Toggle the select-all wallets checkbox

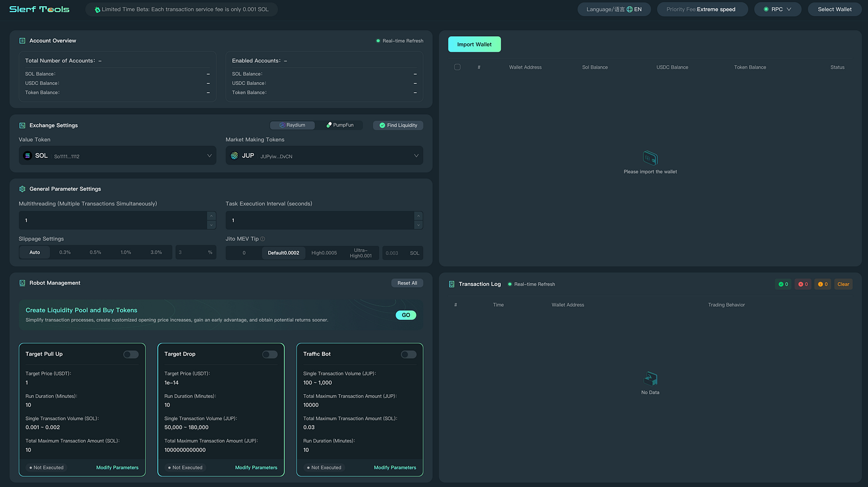[x=457, y=67]
